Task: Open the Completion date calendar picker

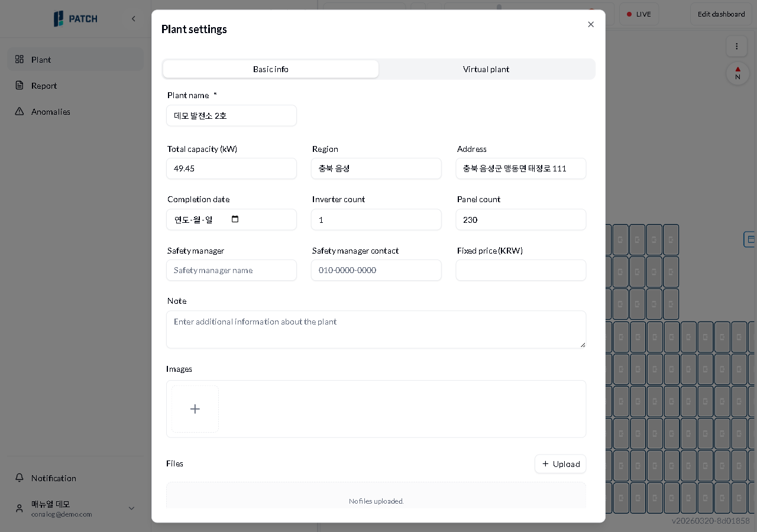Action: click(x=235, y=219)
